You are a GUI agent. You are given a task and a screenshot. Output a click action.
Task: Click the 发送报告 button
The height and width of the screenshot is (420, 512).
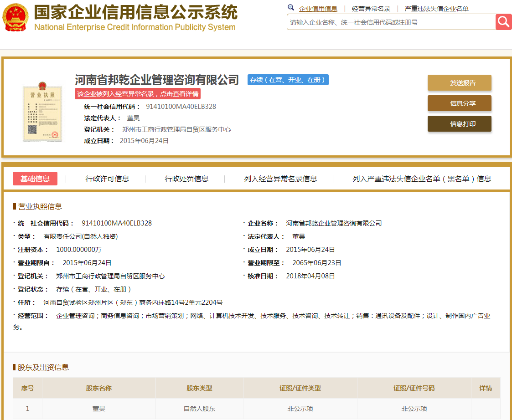click(x=459, y=82)
